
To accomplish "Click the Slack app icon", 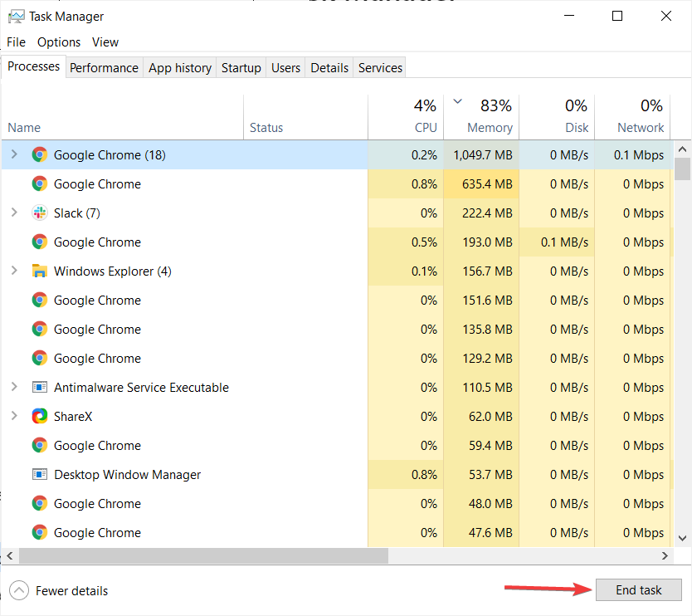I will tap(40, 213).
